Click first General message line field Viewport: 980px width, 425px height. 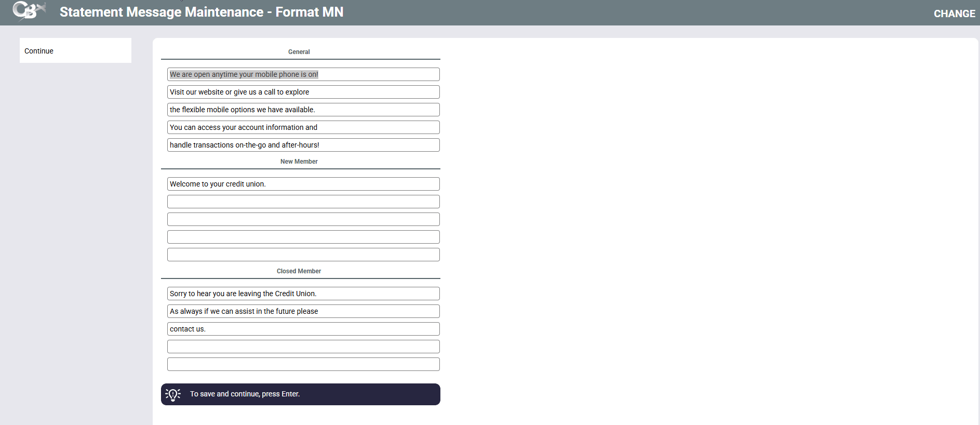(303, 74)
